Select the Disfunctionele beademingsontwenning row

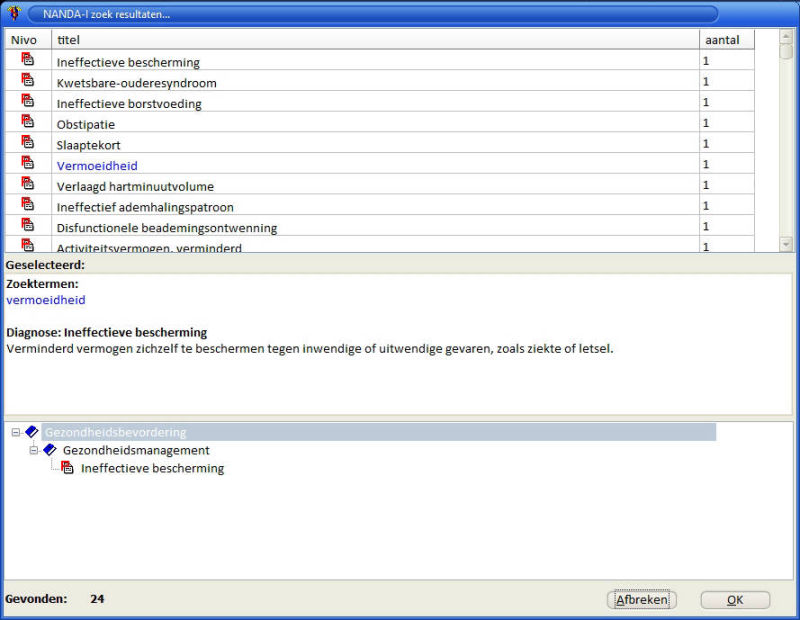pos(166,228)
